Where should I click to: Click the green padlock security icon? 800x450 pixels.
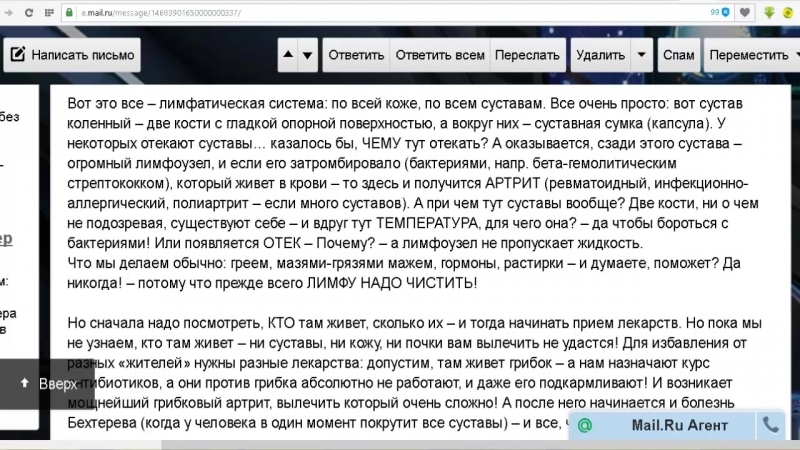[69, 13]
